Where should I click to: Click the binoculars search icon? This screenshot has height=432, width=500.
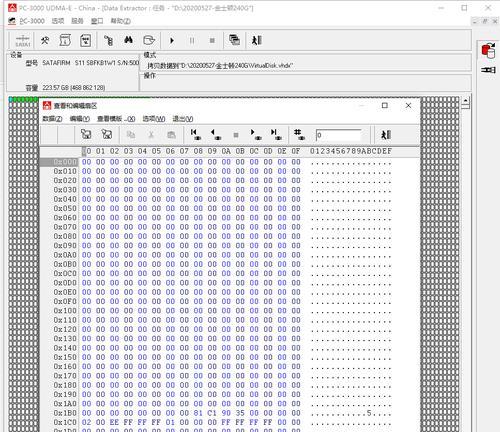128,41
